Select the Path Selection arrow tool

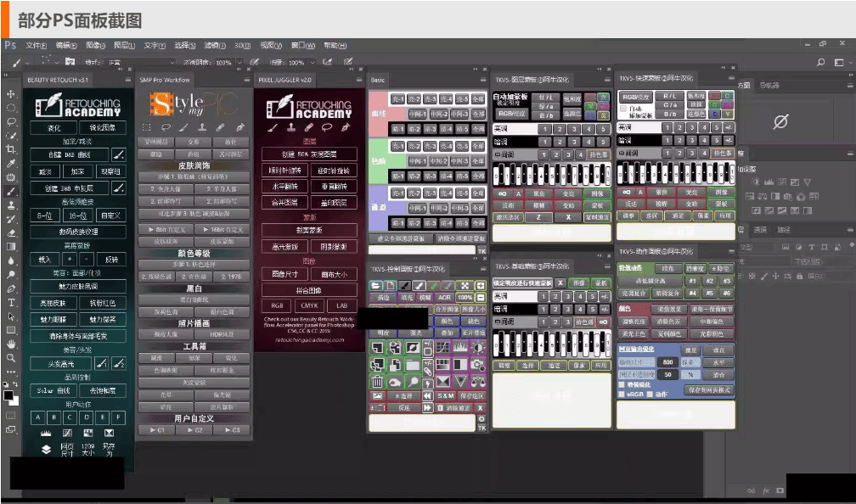coord(11,316)
